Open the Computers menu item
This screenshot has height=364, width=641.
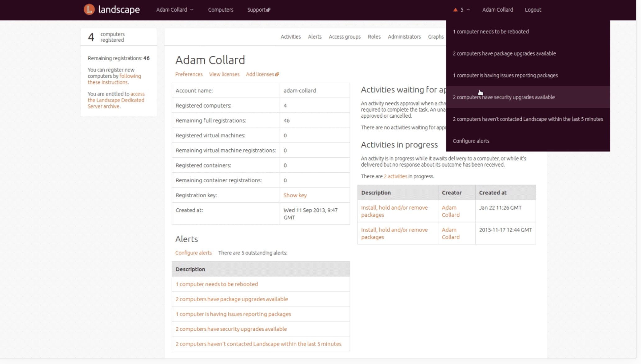click(x=220, y=10)
